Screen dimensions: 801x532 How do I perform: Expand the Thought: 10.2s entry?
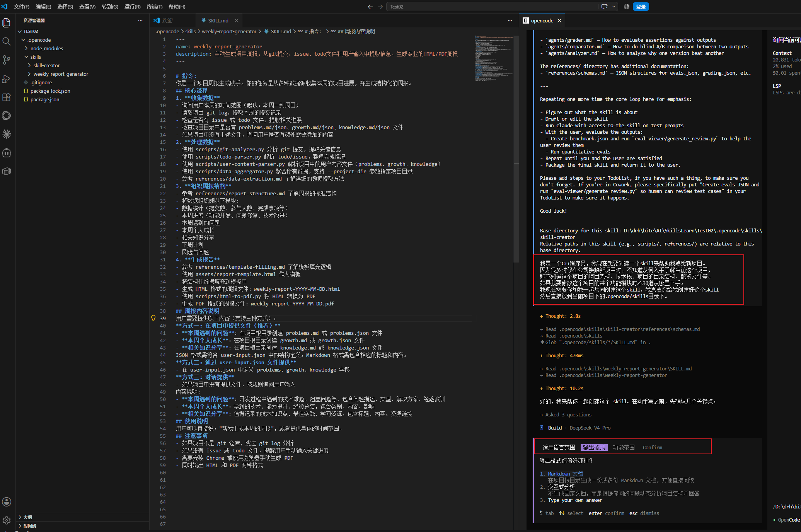pyautogui.click(x=562, y=388)
